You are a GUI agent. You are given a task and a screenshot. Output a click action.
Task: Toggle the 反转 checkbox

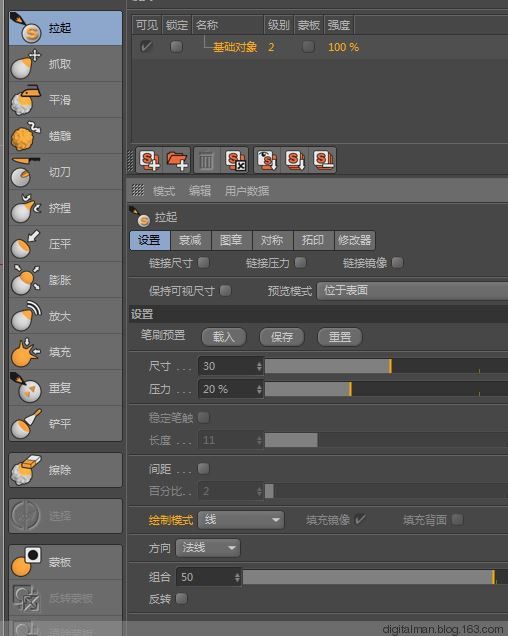coord(182,598)
